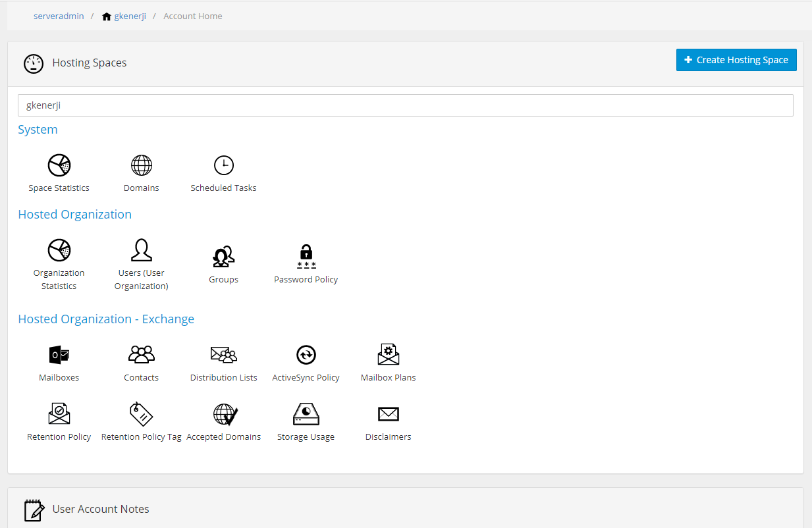
Task: Click the User Account Notes panel title
Action: point(101,510)
